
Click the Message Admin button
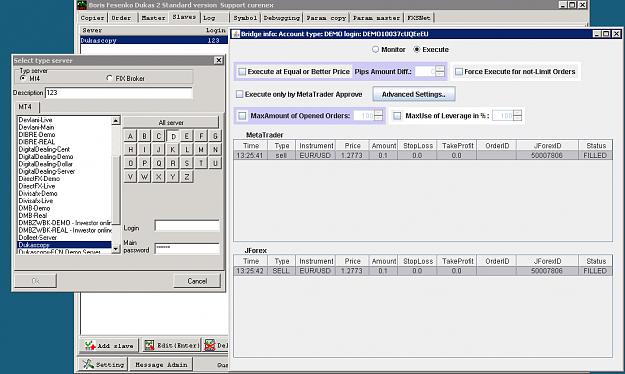(161, 364)
